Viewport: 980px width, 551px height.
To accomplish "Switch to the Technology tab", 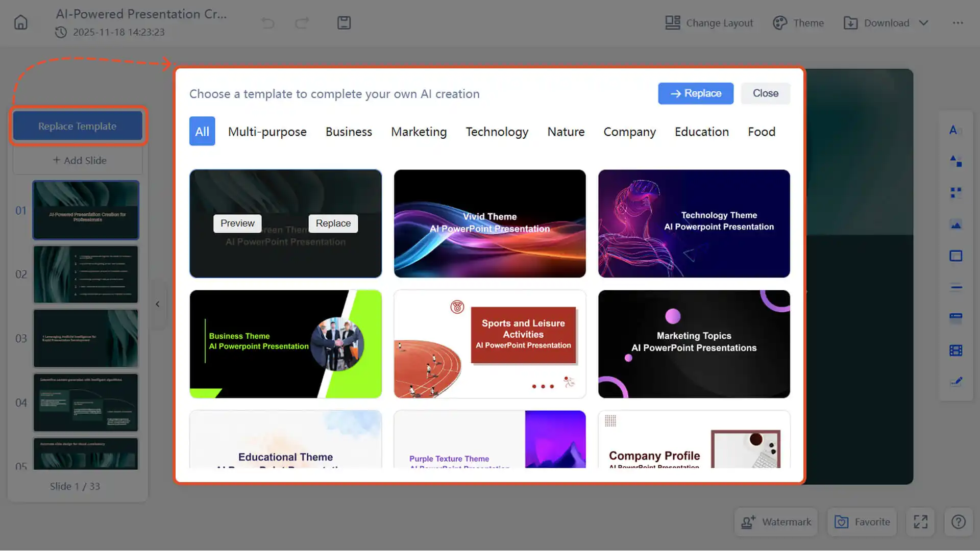I will 497,132.
